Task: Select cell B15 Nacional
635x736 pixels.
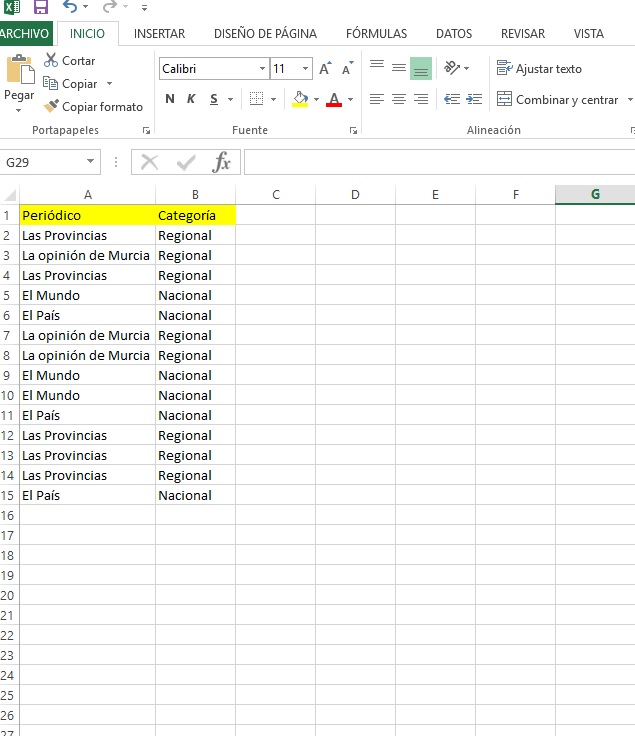Action: (x=195, y=496)
